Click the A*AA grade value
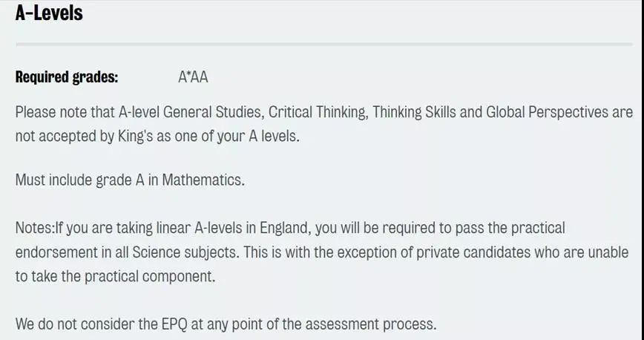The width and height of the screenshot is (644, 340). click(193, 77)
